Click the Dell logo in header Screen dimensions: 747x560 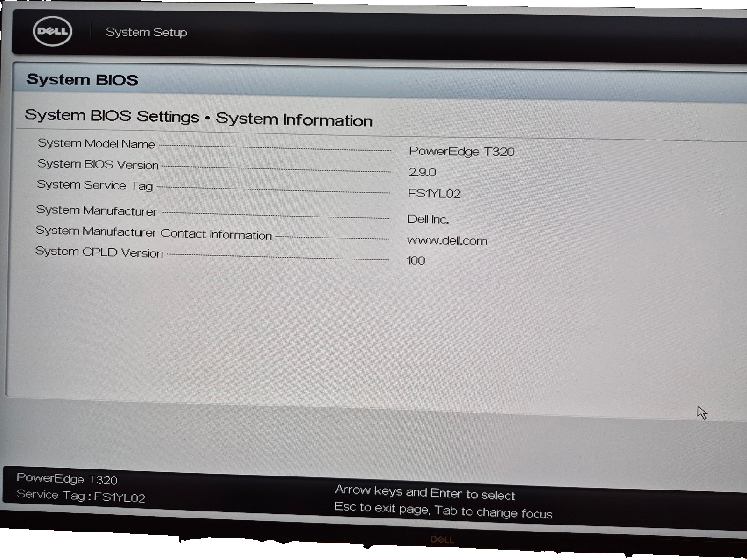tap(53, 31)
